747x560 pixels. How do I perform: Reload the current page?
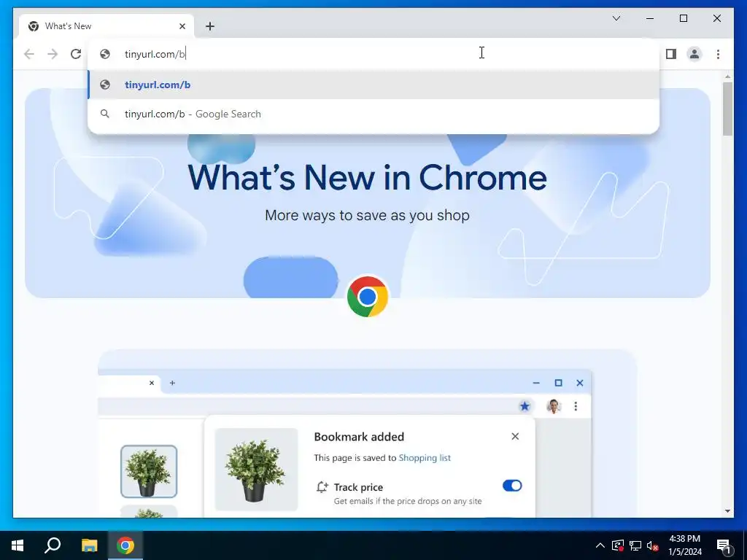(76, 54)
